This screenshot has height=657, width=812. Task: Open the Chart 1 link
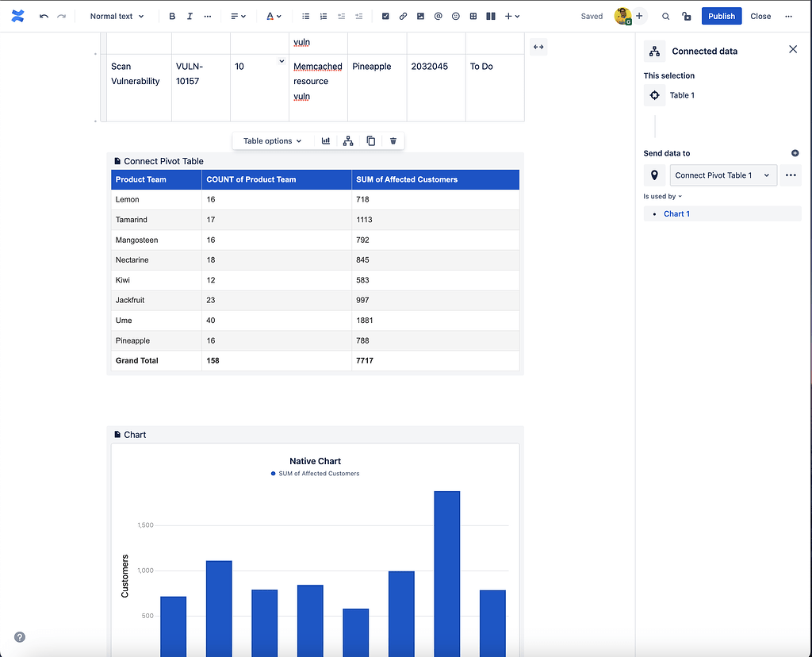676,213
